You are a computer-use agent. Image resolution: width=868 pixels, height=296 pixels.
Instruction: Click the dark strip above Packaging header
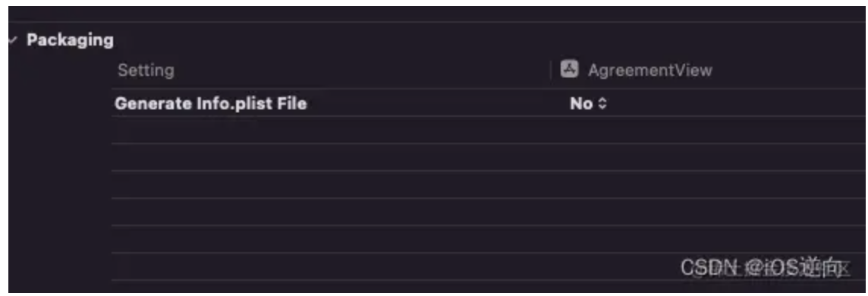(x=437, y=14)
